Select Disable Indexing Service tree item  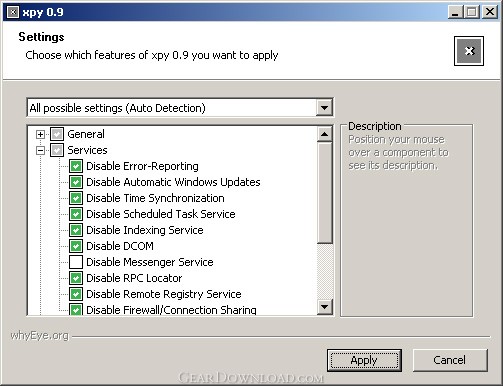coord(145,230)
